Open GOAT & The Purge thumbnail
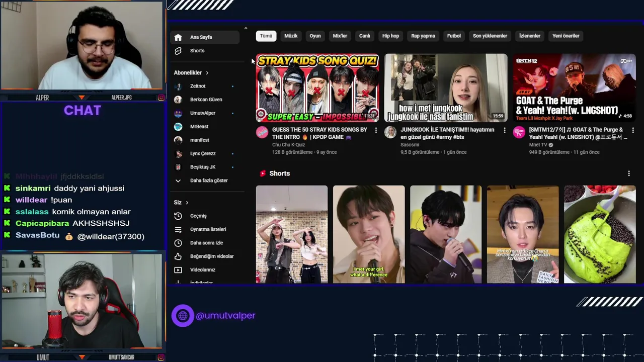Viewport: 644px width, 362px height. (x=574, y=88)
